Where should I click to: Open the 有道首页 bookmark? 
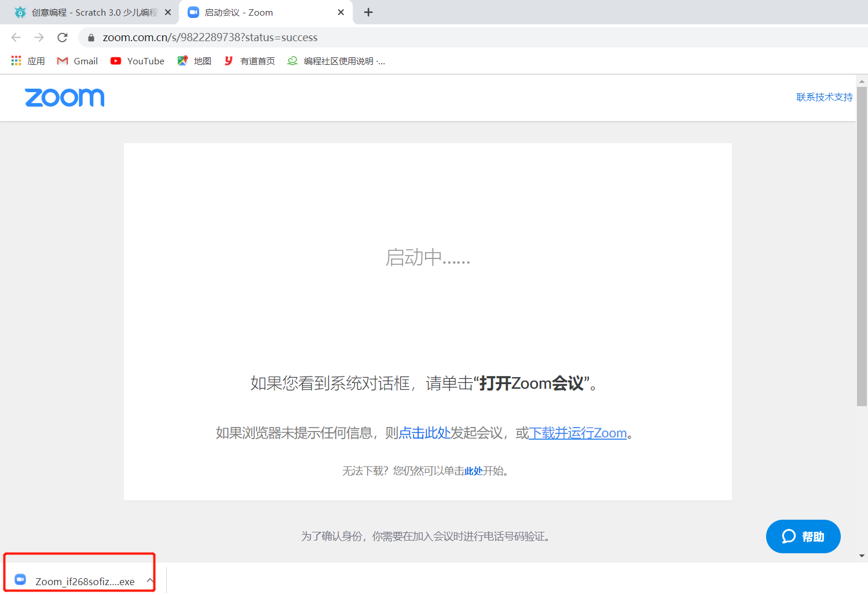coord(250,61)
